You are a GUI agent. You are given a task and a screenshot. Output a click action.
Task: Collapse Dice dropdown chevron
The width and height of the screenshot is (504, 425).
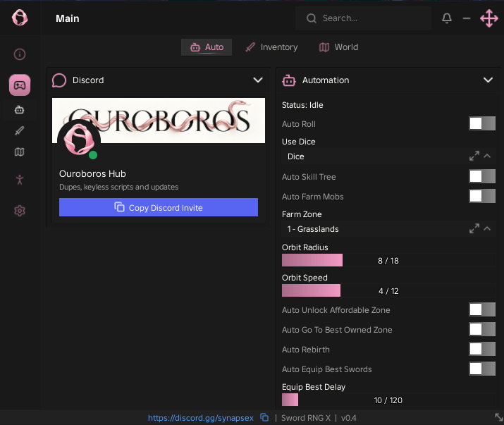point(487,156)
